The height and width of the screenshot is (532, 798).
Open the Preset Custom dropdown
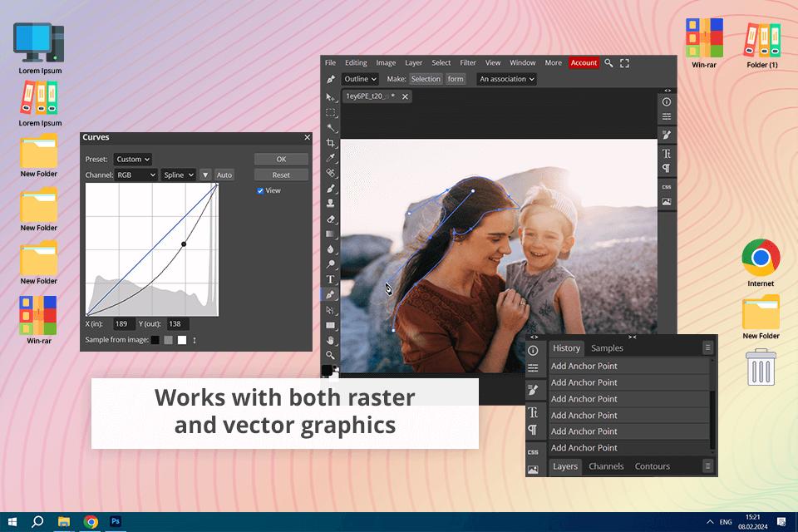tap(132, 160)
